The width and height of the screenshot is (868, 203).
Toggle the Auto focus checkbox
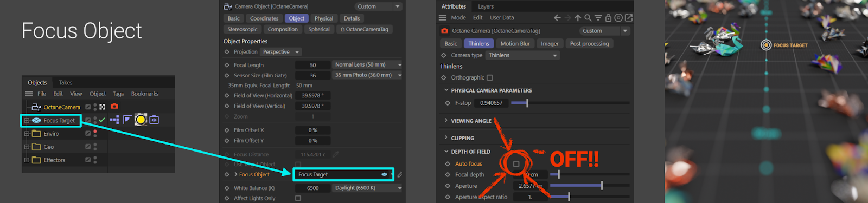[516, 164]
